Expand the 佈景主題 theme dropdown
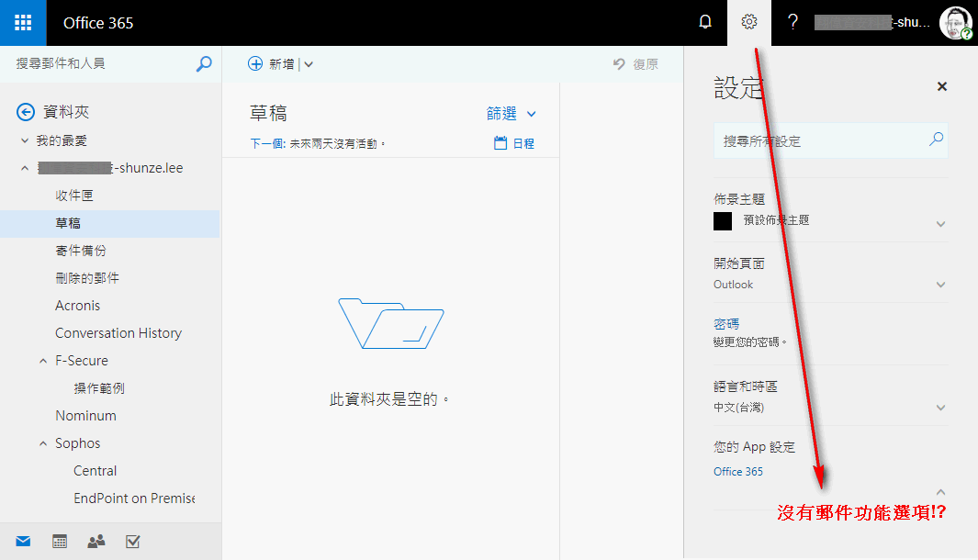This screenshot has height=560, width=978. click(x=940, y=224)
